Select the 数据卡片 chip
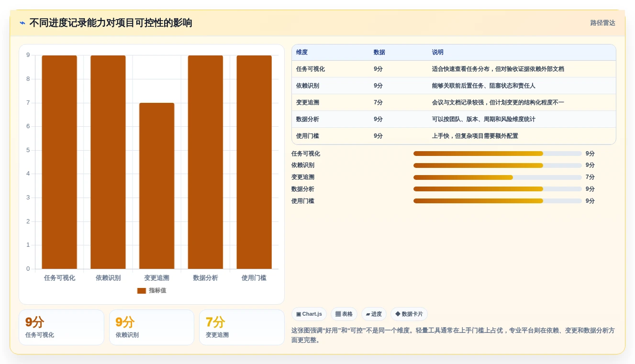 [409, 314]
